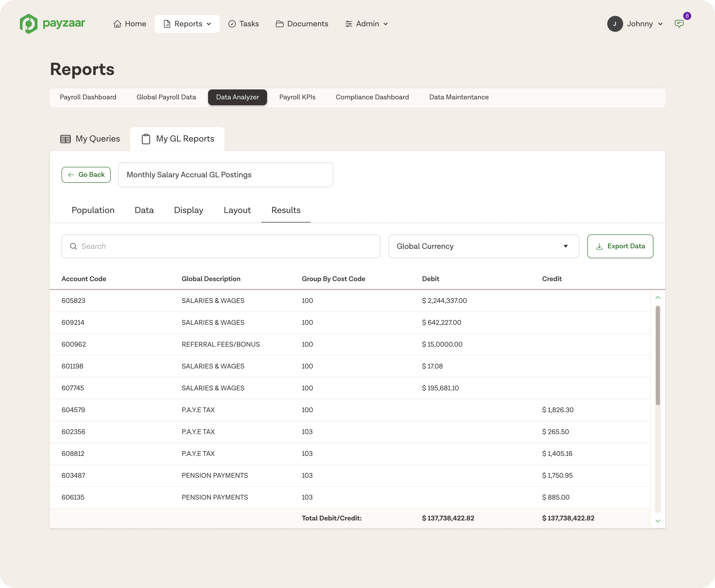
Task: Open the Data Maintentance tab
Action: coord(459,97)
